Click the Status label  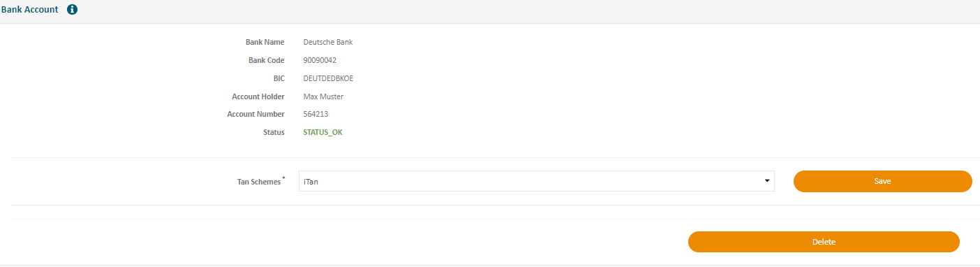[x=274, y=132]
